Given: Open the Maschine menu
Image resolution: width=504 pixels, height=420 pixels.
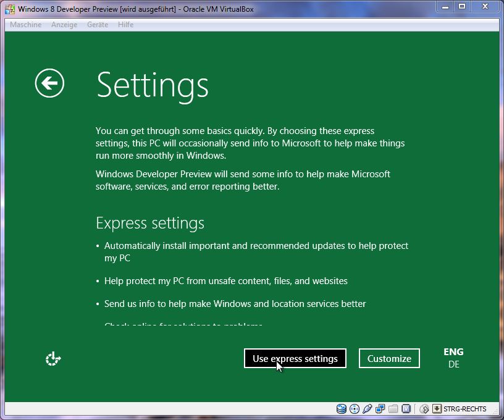Looking at the screenshot, I should click(26, 25).
